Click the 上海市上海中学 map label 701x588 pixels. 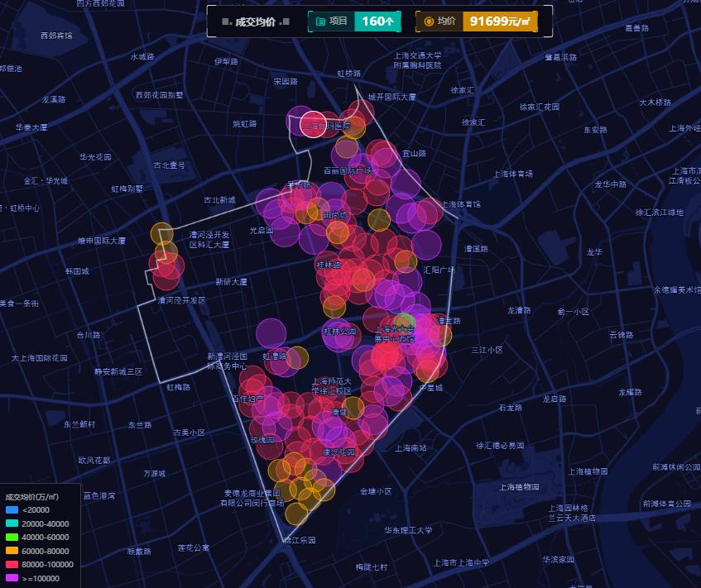coord(461,562)
